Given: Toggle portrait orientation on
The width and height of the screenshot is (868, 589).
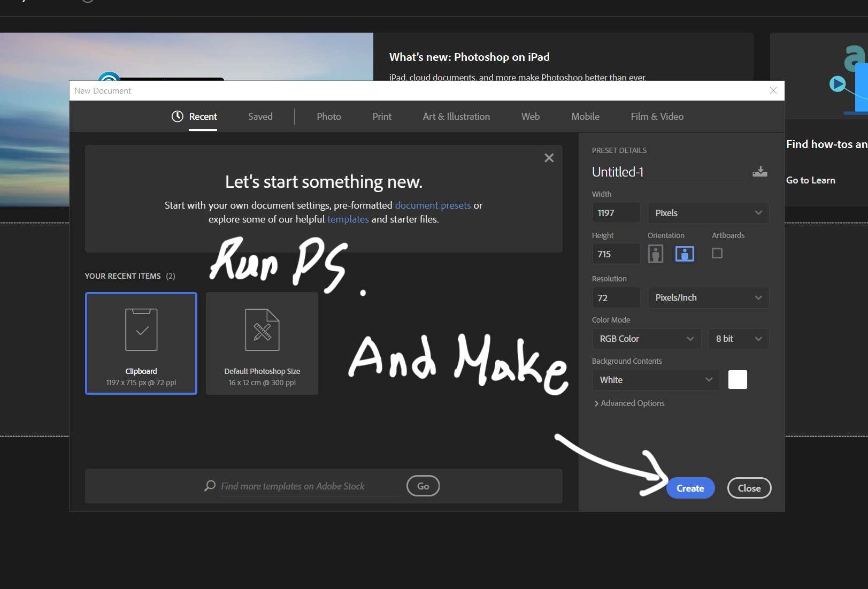Looking at the screenshot, I should 656,254.
